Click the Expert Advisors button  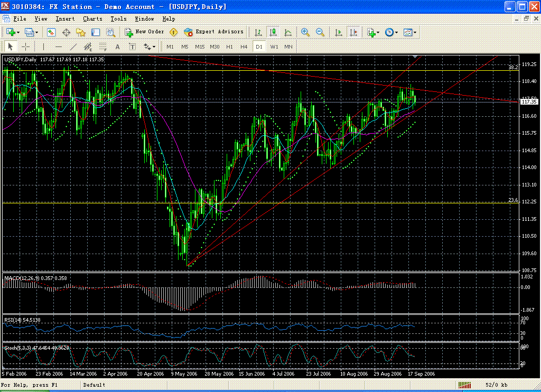pos(214,32)
